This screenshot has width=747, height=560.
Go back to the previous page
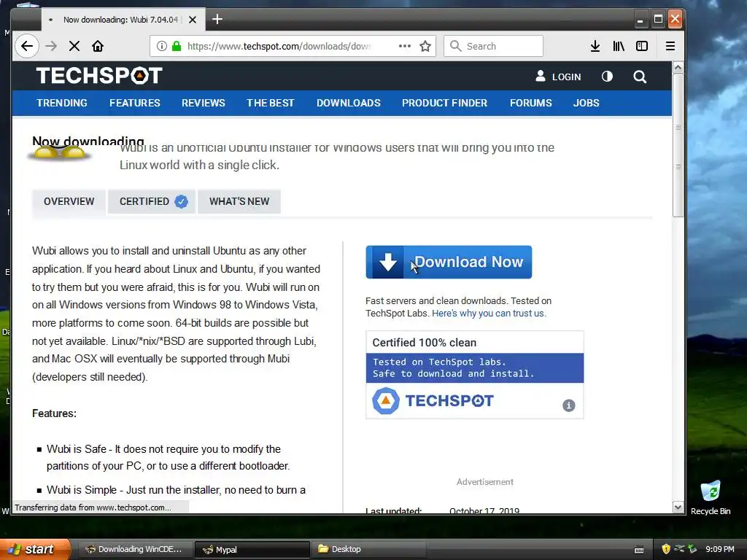pyautogui.click(x=27, y=46)
